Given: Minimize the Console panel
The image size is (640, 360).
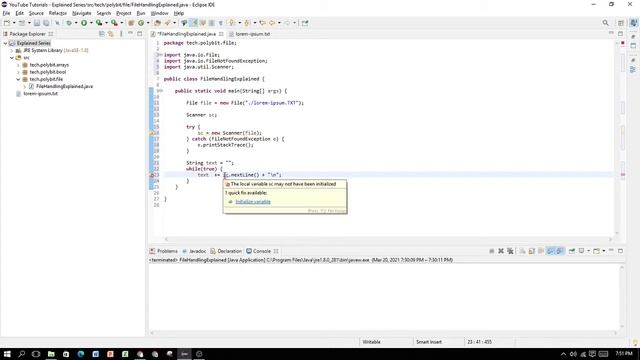Looking at the screenshot, I should click(611, 251).
